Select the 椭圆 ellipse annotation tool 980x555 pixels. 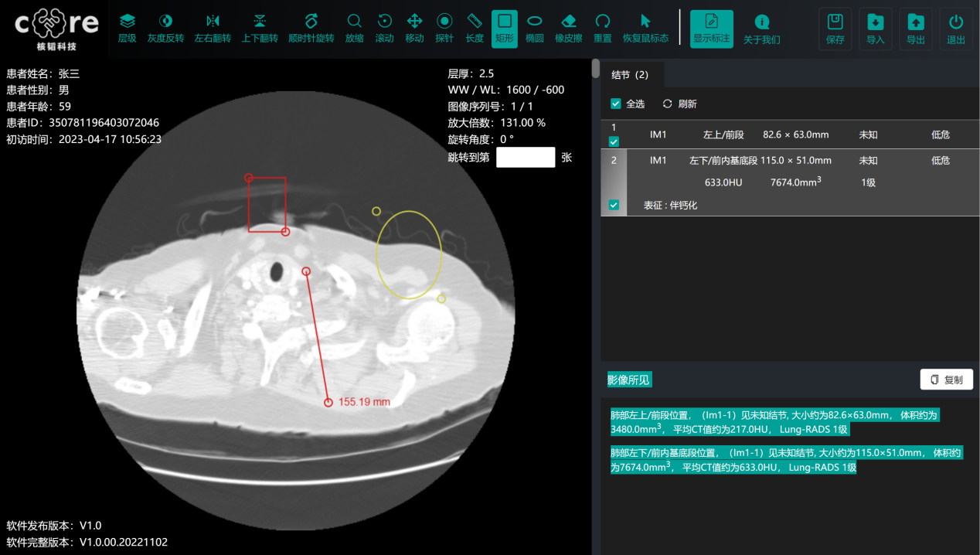pyautogui.click(x=534, y=29)
